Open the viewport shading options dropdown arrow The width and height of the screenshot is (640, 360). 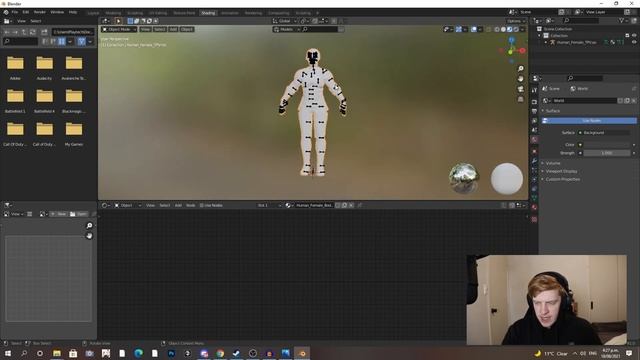coord(522,29)
